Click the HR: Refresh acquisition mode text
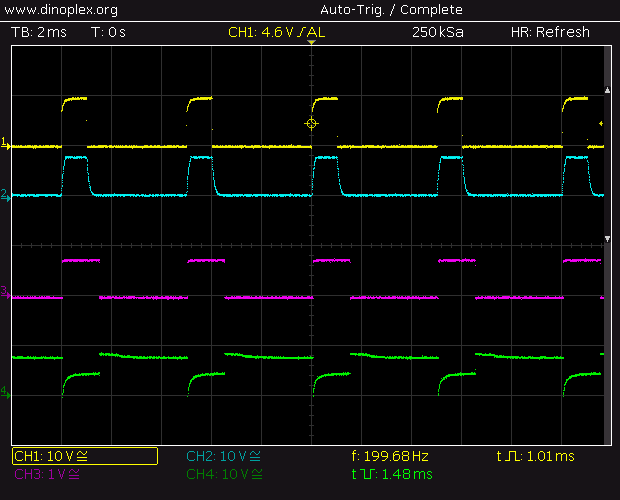Viewport: 620px width, 500px height. 550,32
